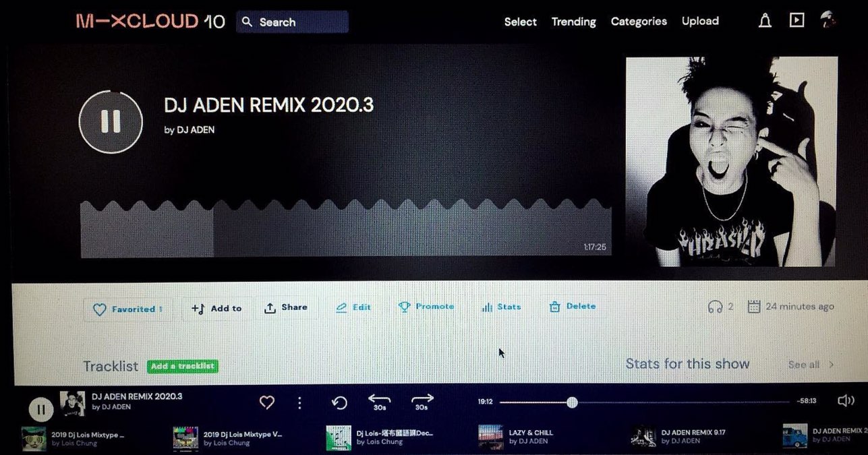Click inside the Search field
Screen dimensions: 868x455
click(x=292, y=22)
